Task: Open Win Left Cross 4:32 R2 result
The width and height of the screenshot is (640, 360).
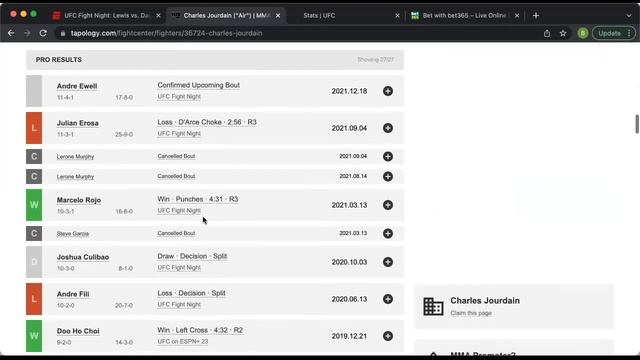Action: [x=200, y=330]
